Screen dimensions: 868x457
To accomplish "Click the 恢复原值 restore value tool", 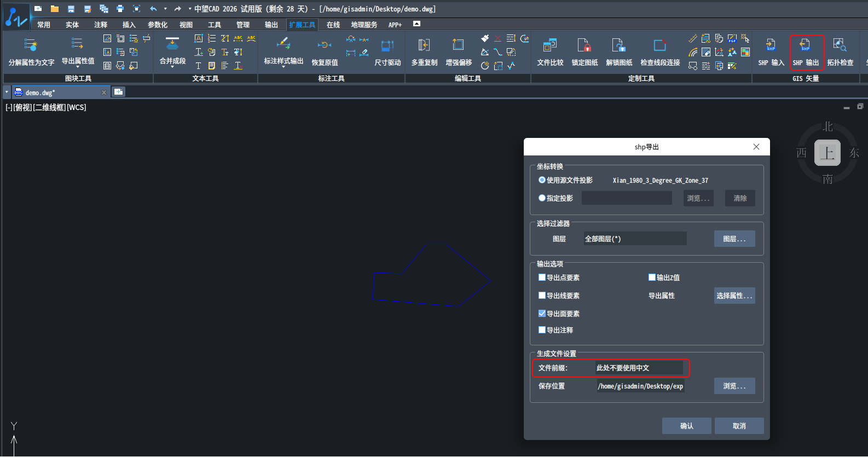I will (325, 53).
